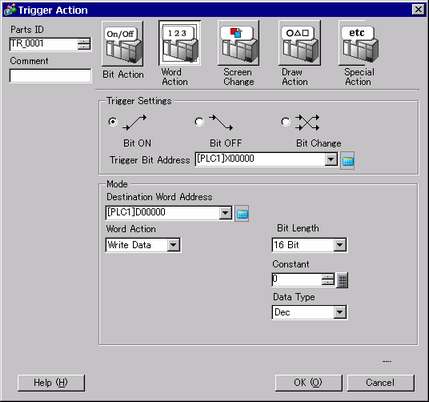Click the Parts ID spinner arrows
The height and width of the screenshot is (402, 429).
84,44
